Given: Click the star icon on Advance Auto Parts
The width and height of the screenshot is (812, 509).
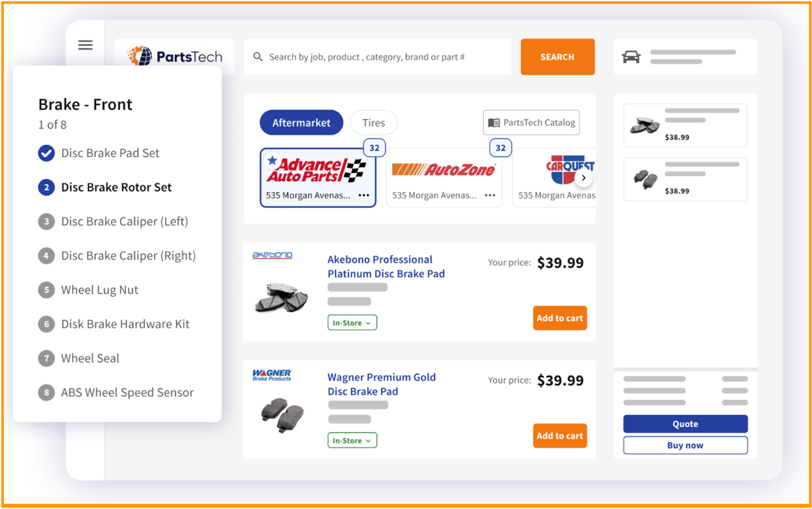Looking at the screenshot, I should coord(272,160).
